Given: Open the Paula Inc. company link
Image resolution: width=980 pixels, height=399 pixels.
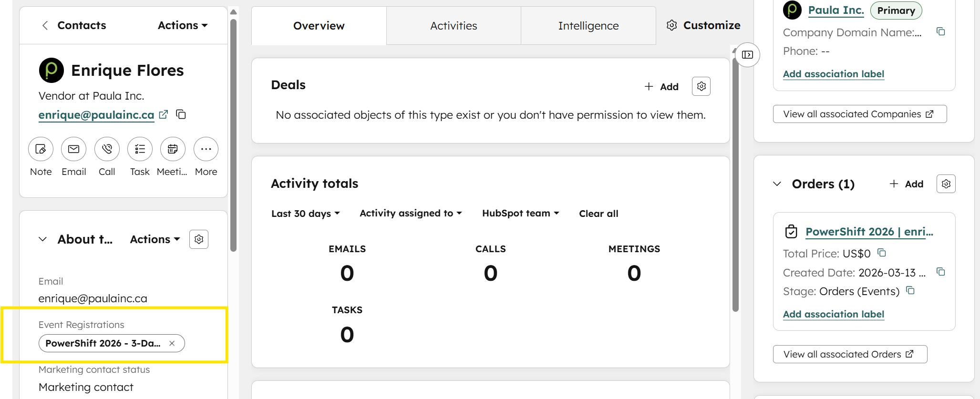Looking at the screenshot, I should point(836,10).
